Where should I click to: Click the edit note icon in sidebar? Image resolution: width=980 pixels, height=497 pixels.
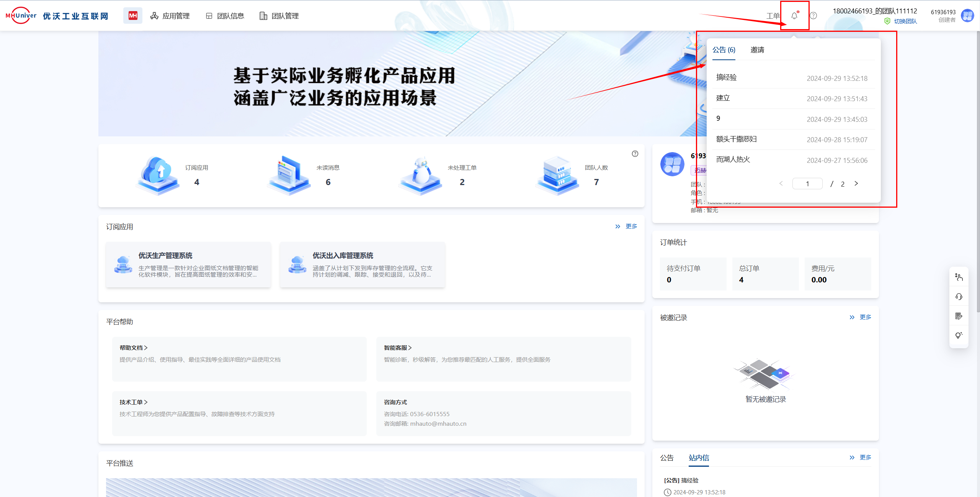tap(959, 316)
